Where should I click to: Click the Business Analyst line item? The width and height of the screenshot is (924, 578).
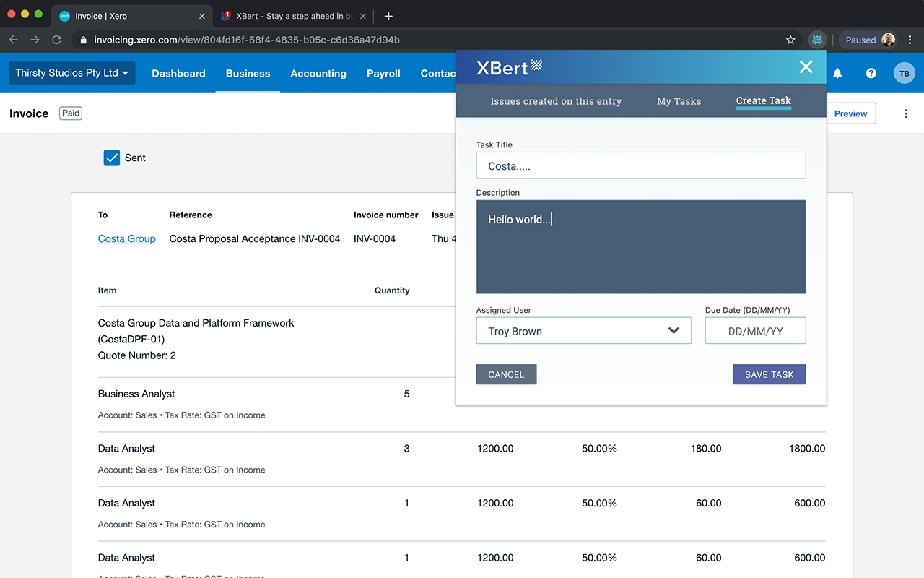pos(136,394)
